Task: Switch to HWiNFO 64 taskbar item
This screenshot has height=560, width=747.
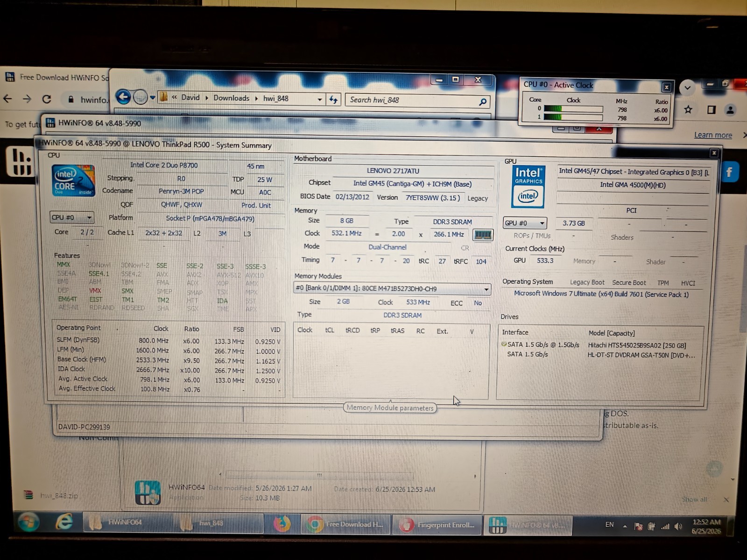Action: (530, 525)
